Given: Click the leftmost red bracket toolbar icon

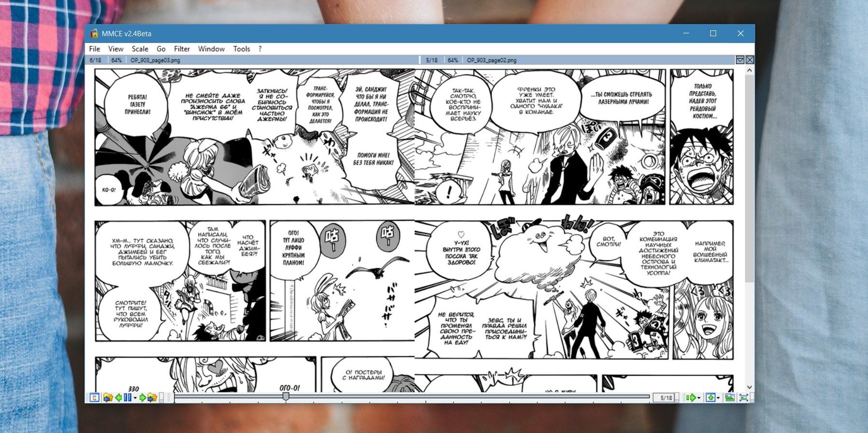Looking at the screenshot, I should coord(95,397).
